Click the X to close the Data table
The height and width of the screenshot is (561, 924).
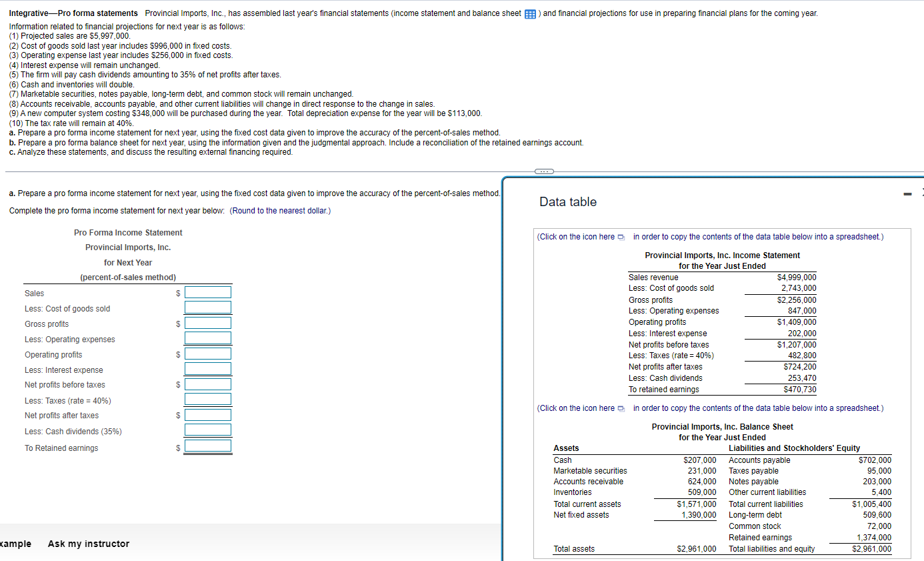921,193
